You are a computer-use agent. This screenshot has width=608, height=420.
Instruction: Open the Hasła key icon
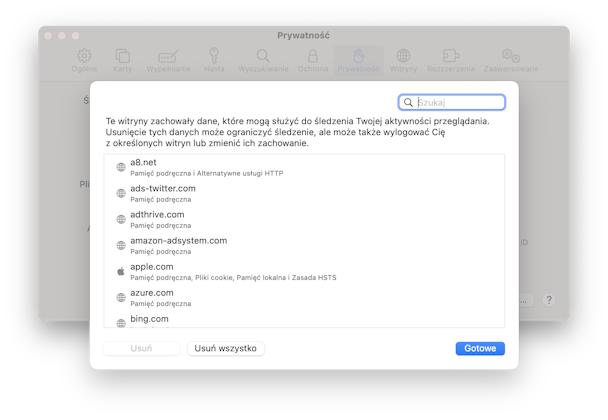coord(214,56)
